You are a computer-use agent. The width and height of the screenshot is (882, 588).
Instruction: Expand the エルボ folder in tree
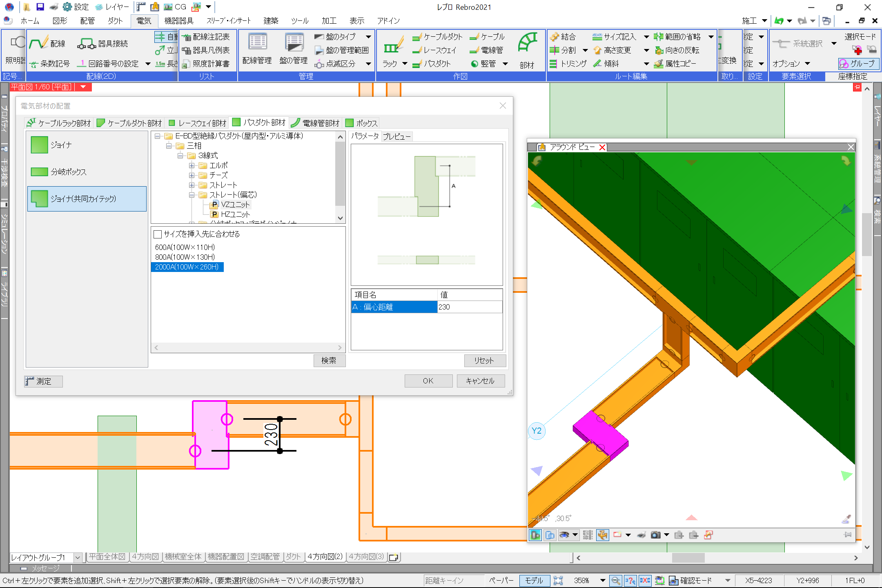[x=192, y=165]
